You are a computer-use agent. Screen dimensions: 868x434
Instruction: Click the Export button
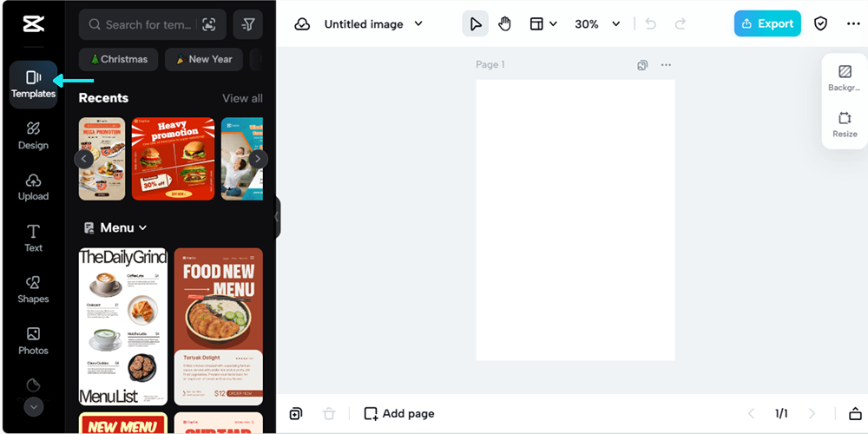pyautogui.click(x=767, y=23)
